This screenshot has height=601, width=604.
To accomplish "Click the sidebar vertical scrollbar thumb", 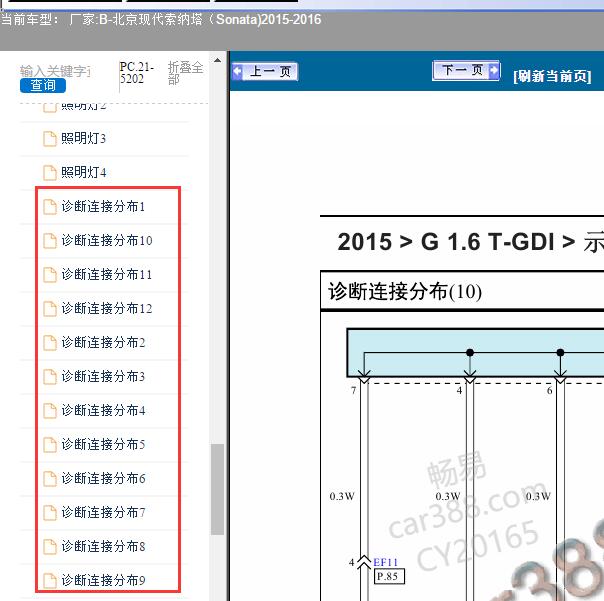I will (217, 489).
